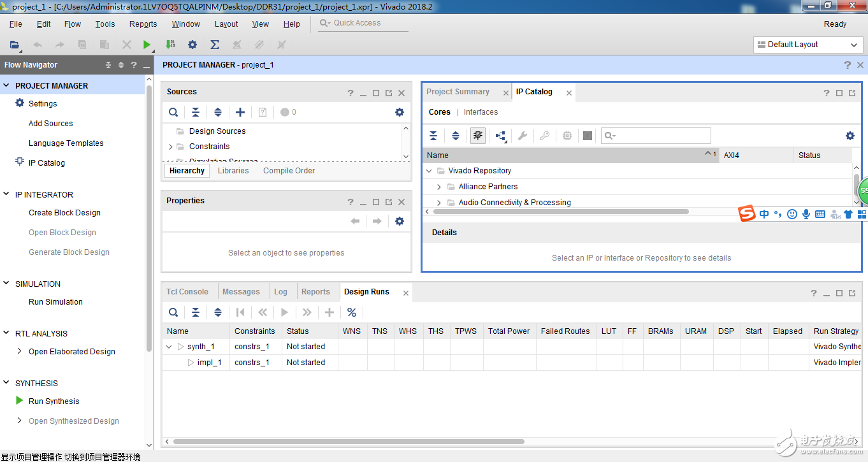
Task: Expand all in Sources panel toolbar
Action: [218, 112]
